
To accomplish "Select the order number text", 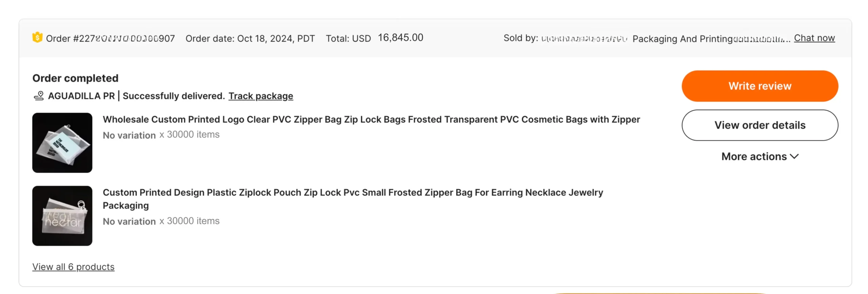I will 110,39.
